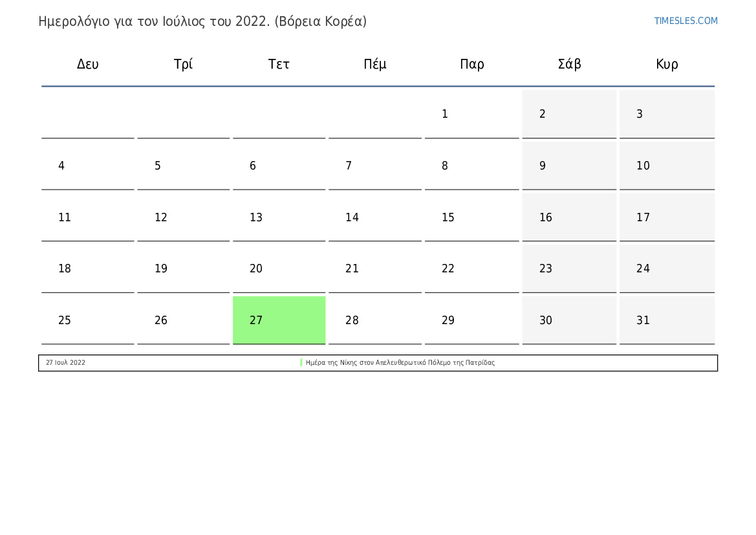Select Saturday 2 cell
Viewport: 756px width, 535px height.
[569, 114]
